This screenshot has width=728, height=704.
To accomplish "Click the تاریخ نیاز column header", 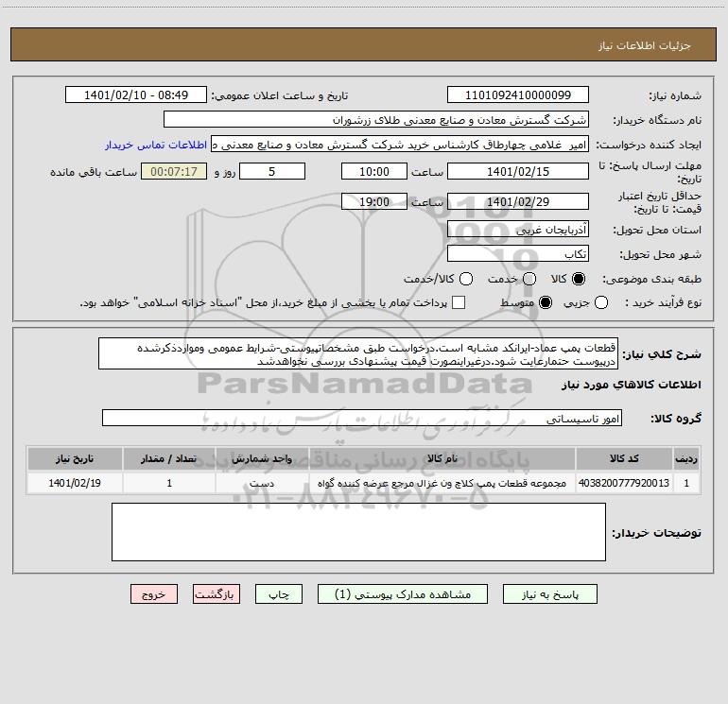I will tap(75, 458).
